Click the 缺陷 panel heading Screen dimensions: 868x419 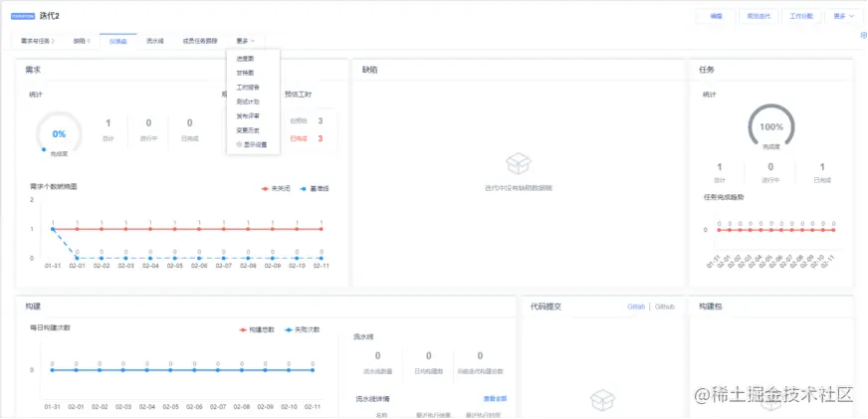(x=370, y=70)
